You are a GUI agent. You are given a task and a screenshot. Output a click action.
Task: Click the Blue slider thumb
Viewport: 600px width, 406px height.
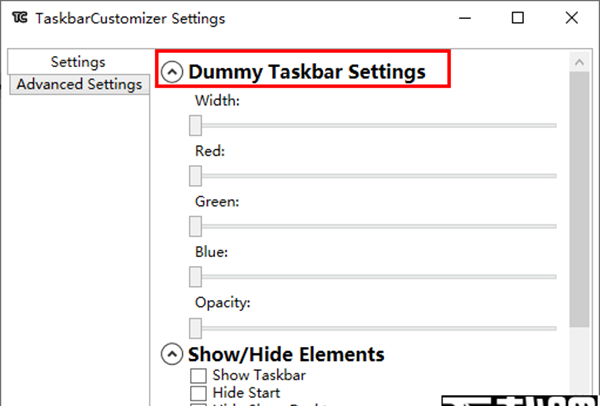(196, 277)
